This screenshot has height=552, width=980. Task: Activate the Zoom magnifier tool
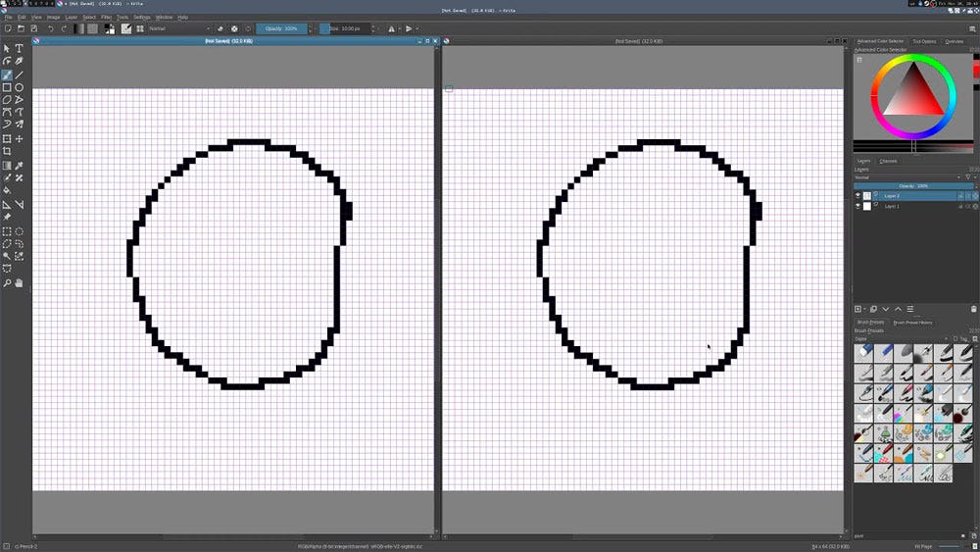[7, 283]
